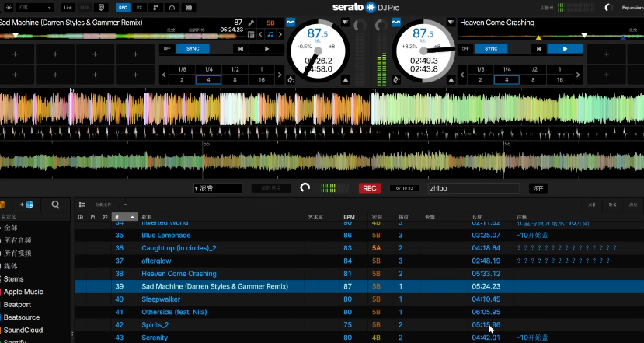The height and width of the screenshot is (343, 644).
Task: Play the left deck
Action: click(266, 48)
